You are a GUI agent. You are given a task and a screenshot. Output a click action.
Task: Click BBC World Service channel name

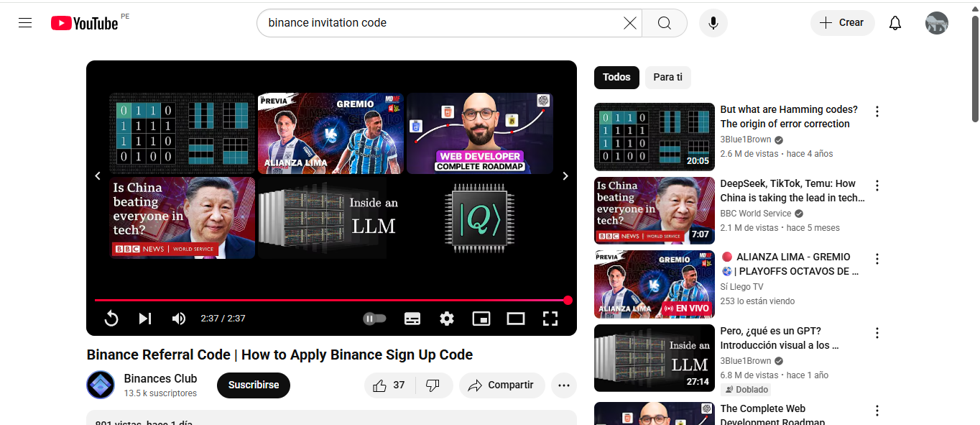[x=756, y=214]
